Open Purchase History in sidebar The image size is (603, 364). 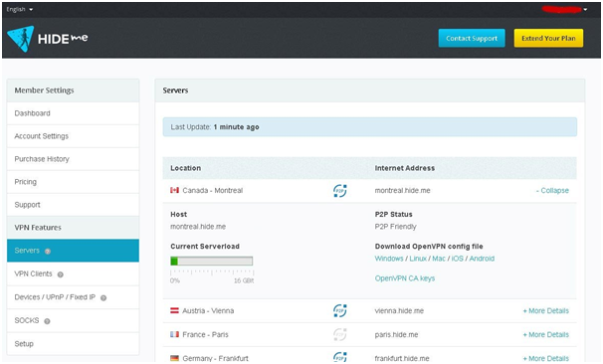click(73, 159)
